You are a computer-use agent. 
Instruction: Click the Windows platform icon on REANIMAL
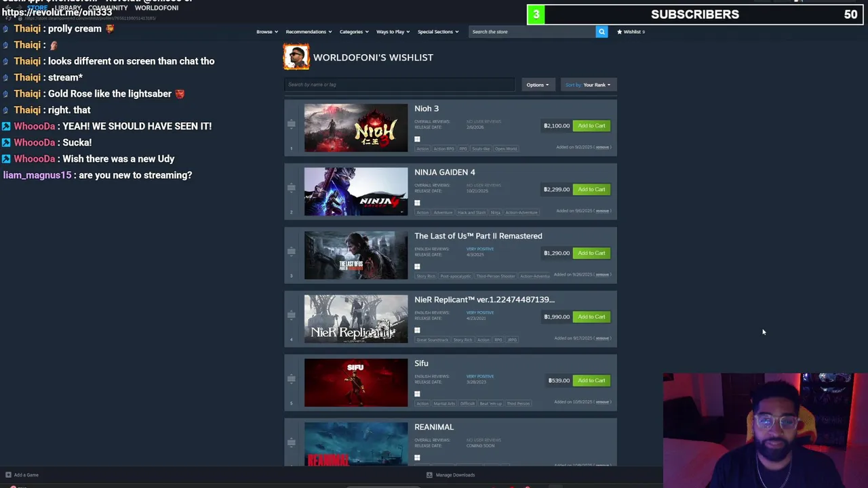[417, 457]
